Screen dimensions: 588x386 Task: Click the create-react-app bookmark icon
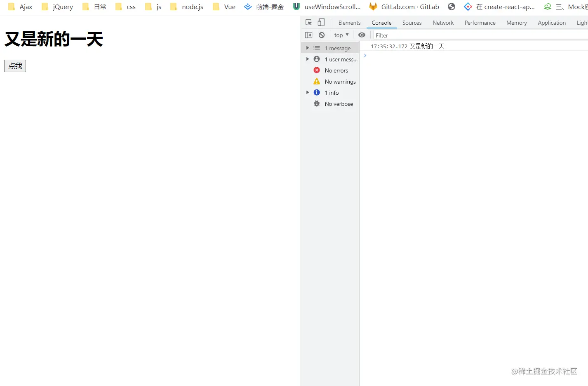(468, 7)
